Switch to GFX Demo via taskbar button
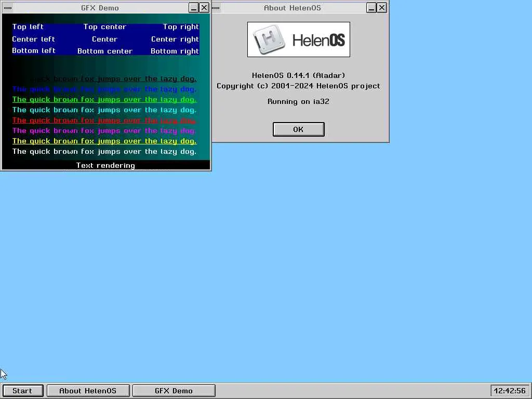The image size is (532, 399). click(x=174, y=391)
